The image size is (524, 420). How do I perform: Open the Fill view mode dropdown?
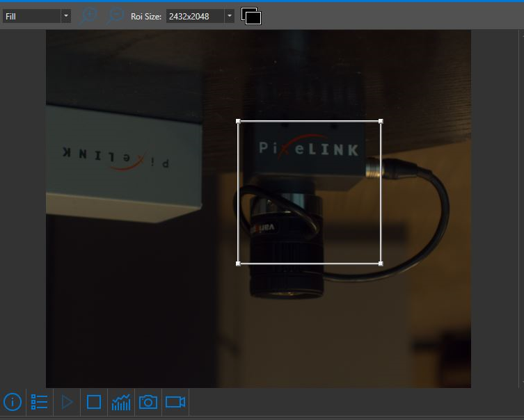click(x=66, y=16)
